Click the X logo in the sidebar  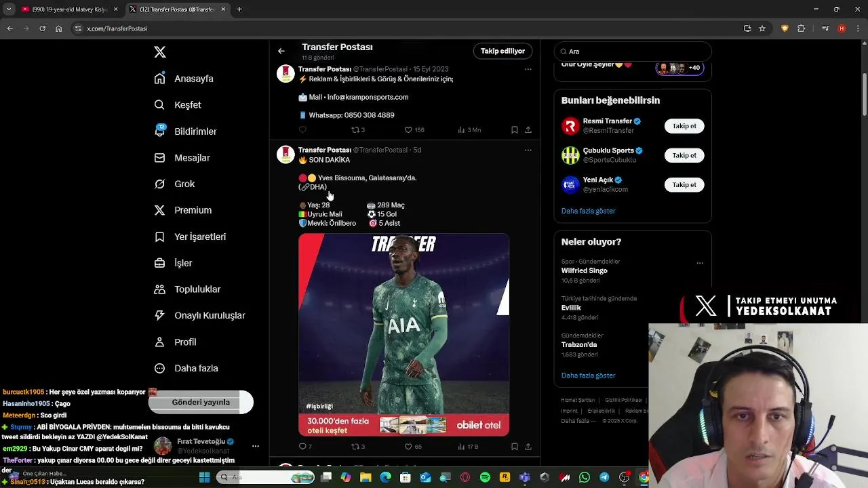[160, 52]
